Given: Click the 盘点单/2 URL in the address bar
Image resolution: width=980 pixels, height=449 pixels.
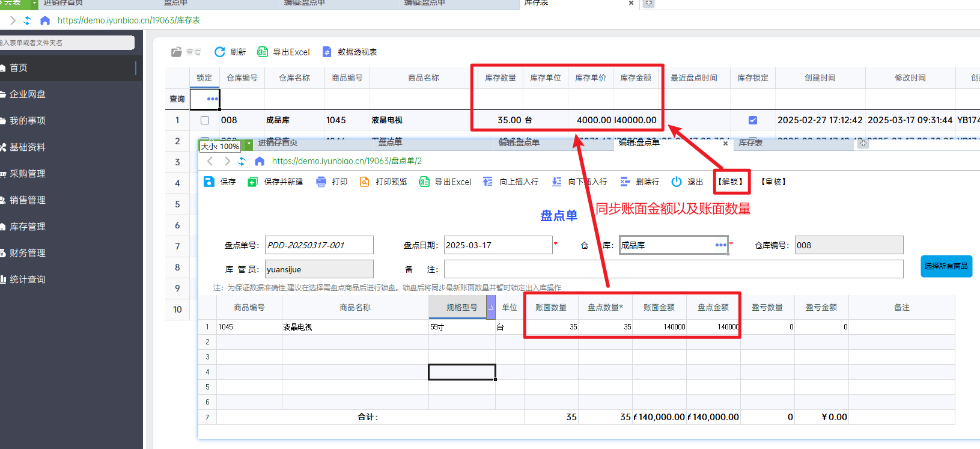Looking at the screenshot, I should (x=347, y=161).
